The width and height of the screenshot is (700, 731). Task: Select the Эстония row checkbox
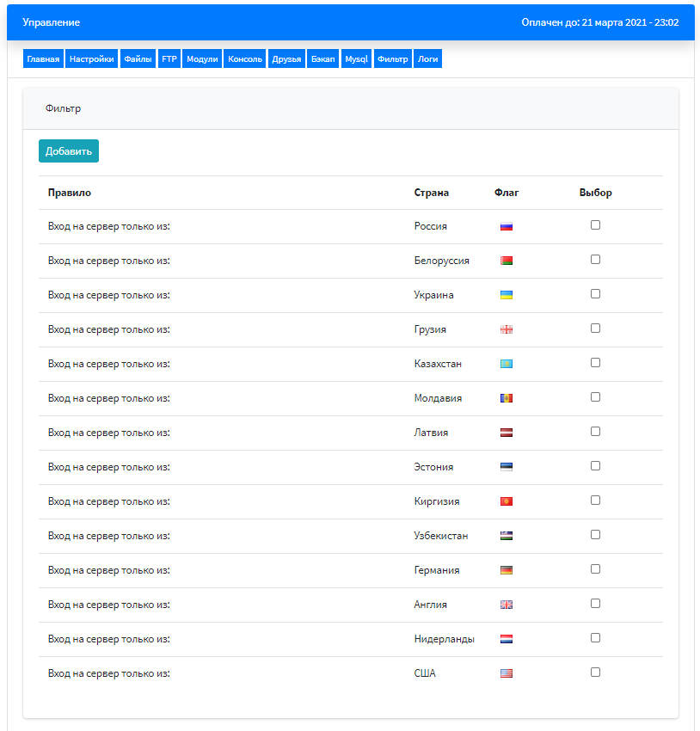point(595,466)
